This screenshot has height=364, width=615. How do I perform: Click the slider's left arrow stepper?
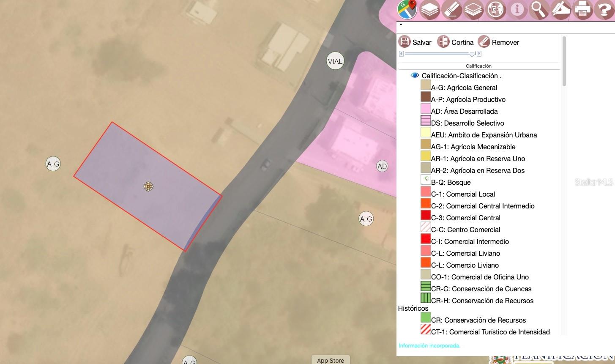(401, 54)
